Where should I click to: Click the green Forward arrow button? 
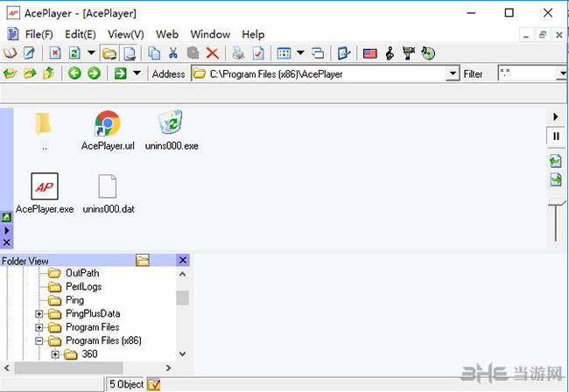(x=94, y=73)
